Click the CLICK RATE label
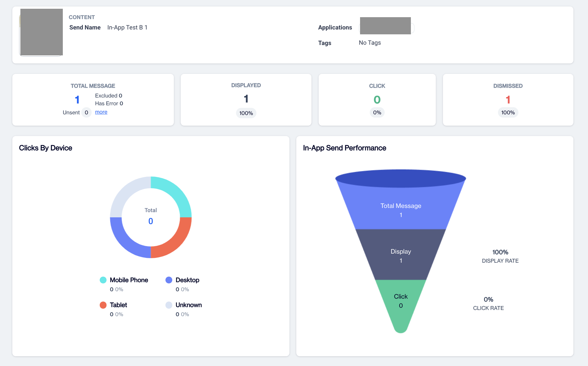Screen dimensions: 588x366 tap(488, 308)
